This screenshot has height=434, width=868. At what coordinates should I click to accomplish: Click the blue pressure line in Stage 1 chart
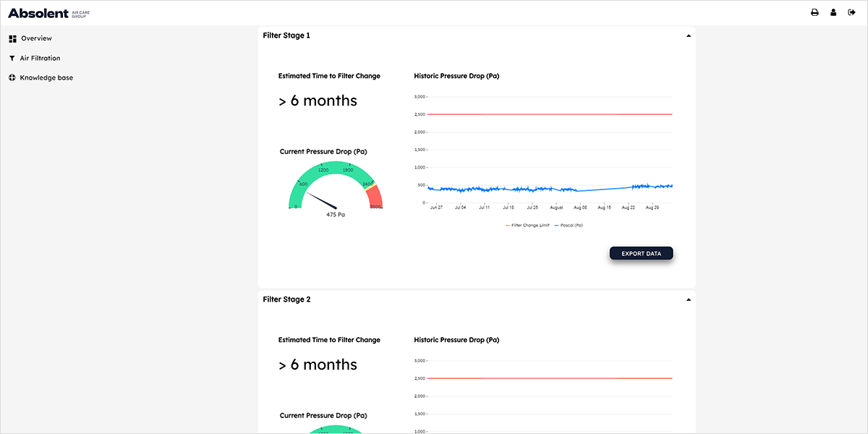(x=550, y=188)
